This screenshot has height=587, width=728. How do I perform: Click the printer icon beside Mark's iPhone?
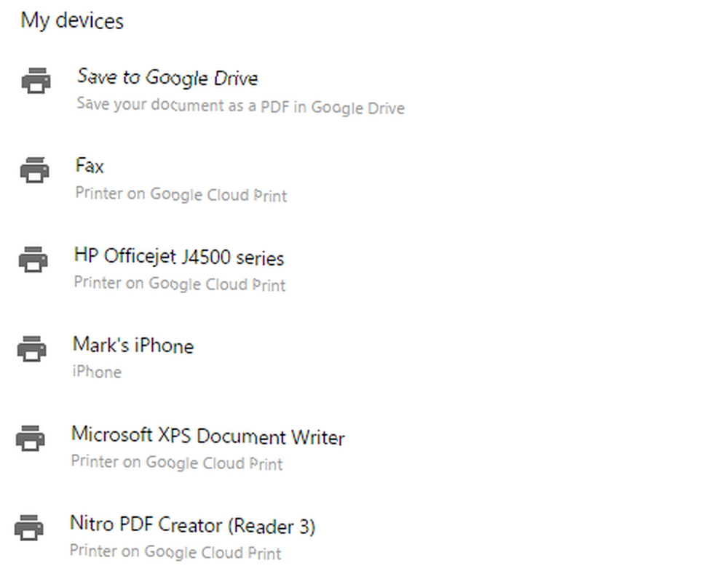pos(32,349)
